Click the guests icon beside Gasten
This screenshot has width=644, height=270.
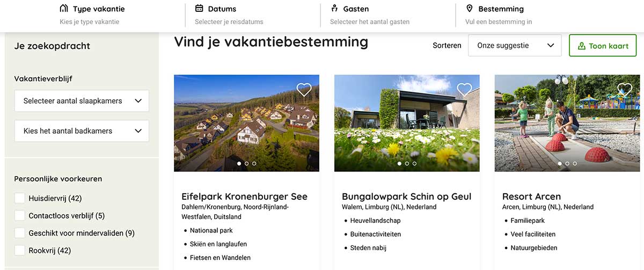point(334,9)
